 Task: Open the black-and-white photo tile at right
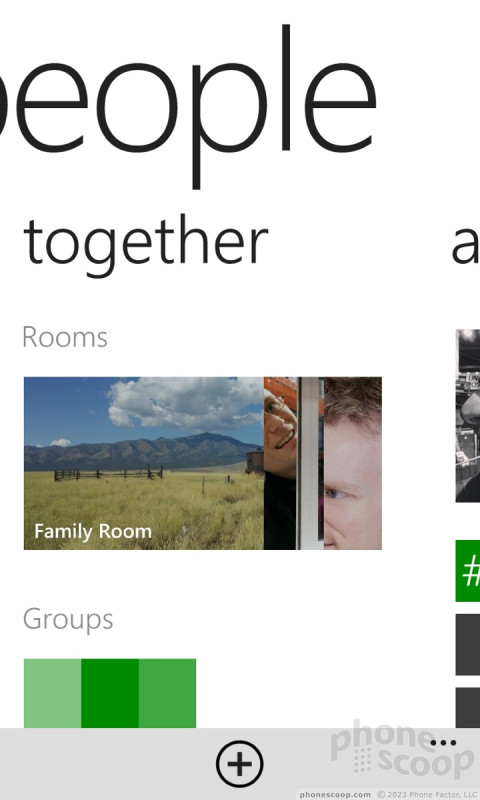tap(468, 415)
